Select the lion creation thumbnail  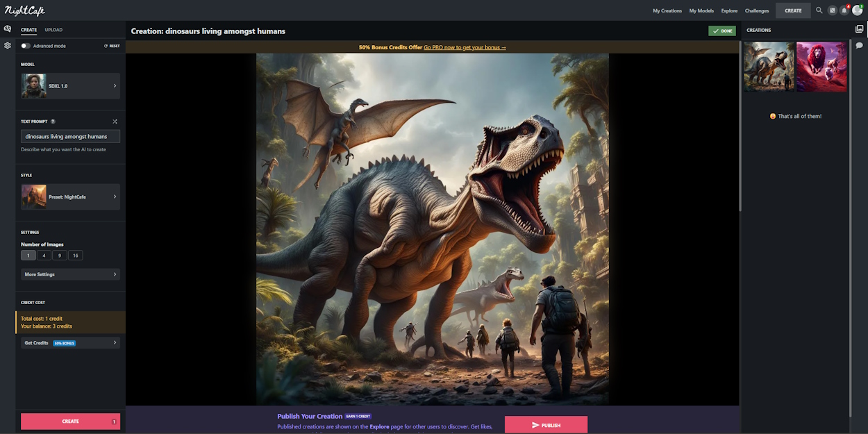[x=821, y=66]
